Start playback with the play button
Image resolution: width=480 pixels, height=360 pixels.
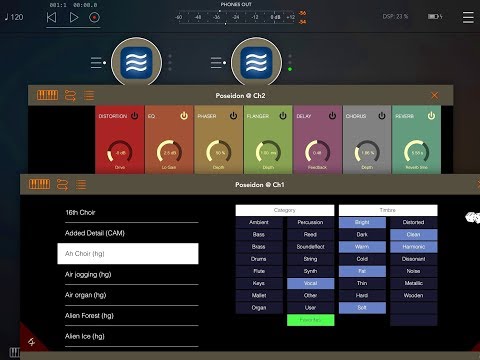point(74,17)
